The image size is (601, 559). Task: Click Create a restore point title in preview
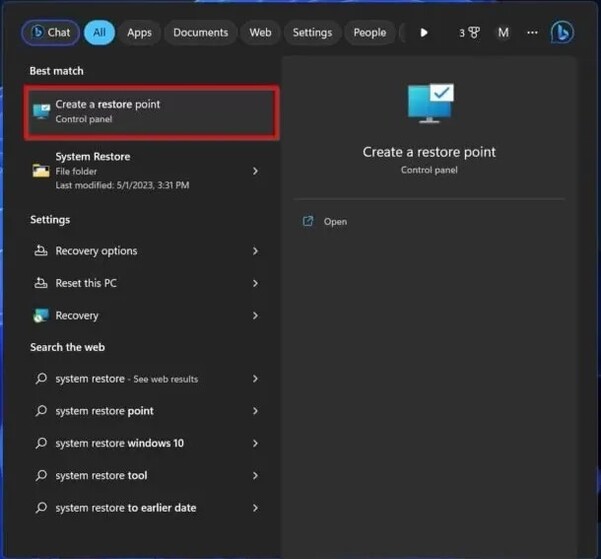click(429, 152)
